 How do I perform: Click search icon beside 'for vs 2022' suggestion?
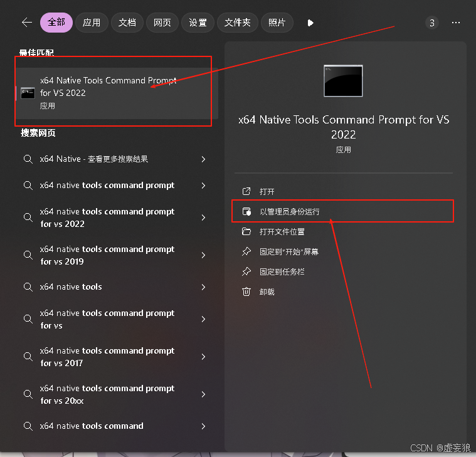28,218
